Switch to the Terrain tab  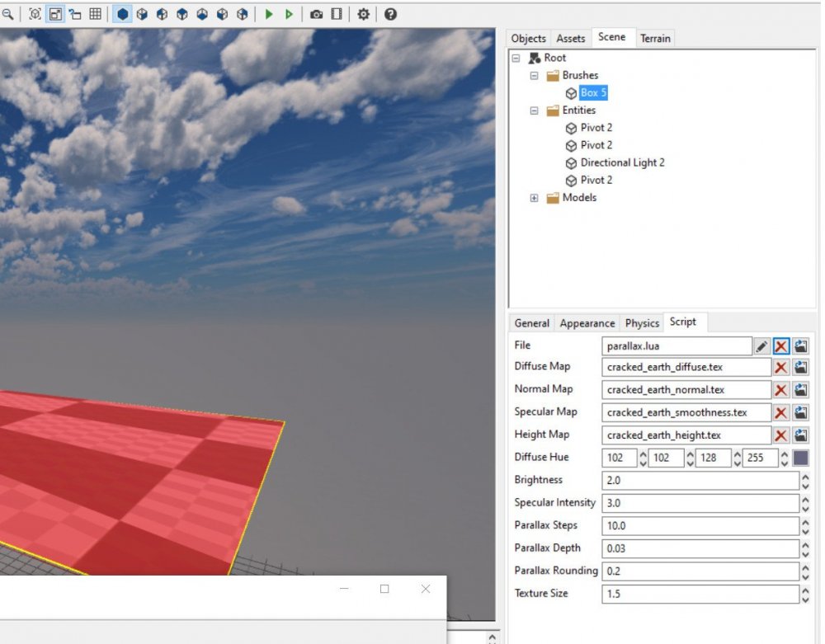[655, 39]
